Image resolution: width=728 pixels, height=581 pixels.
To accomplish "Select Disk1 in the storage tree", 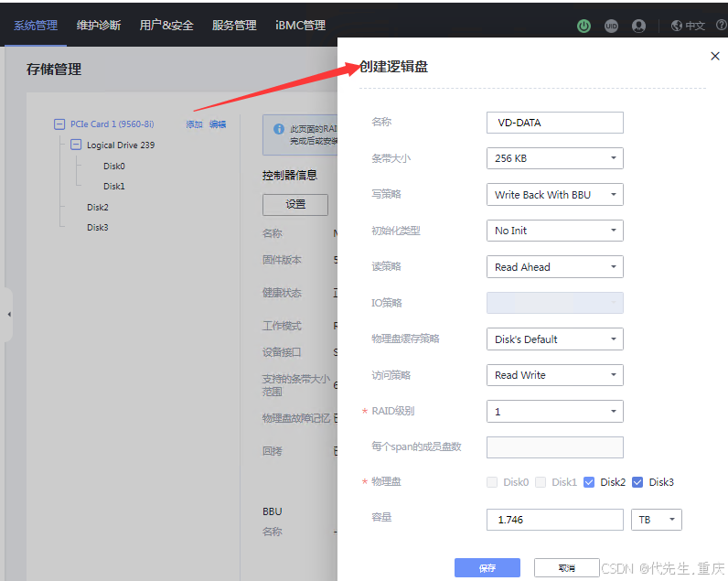I will click(114, 187).
